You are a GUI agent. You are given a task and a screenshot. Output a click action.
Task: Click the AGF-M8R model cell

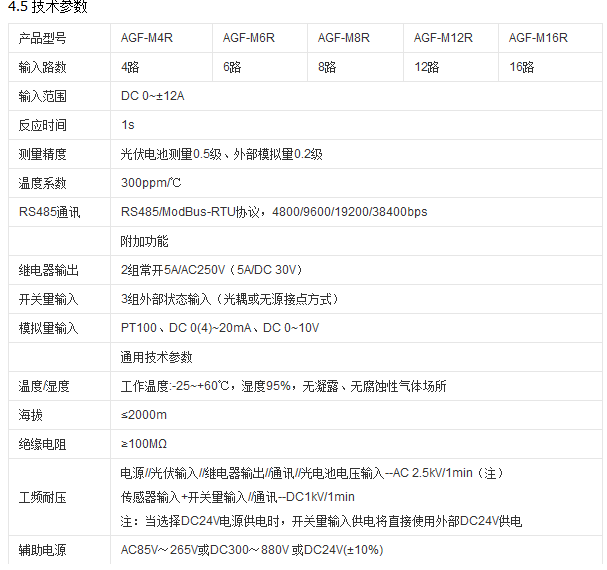[344, 38]
